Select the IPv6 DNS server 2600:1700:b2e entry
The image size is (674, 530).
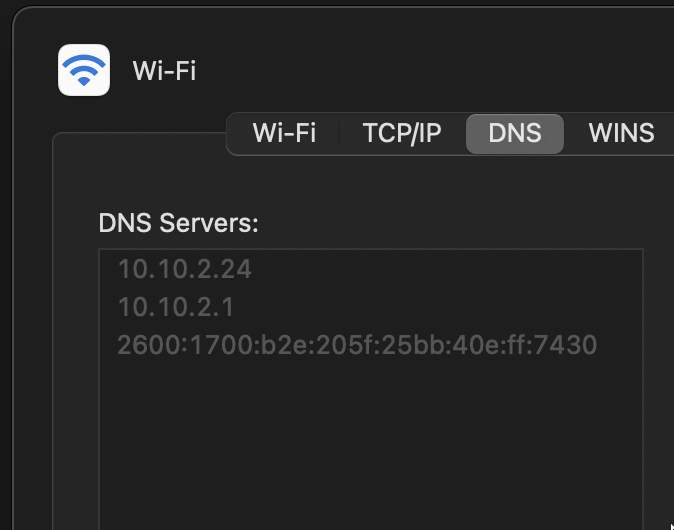click(x=357, y=345)
